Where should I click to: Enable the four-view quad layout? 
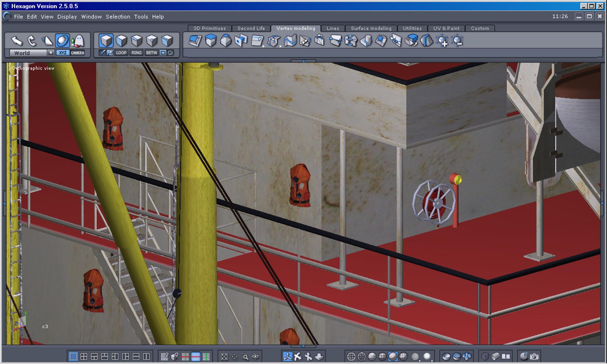(x=84, y=356)
